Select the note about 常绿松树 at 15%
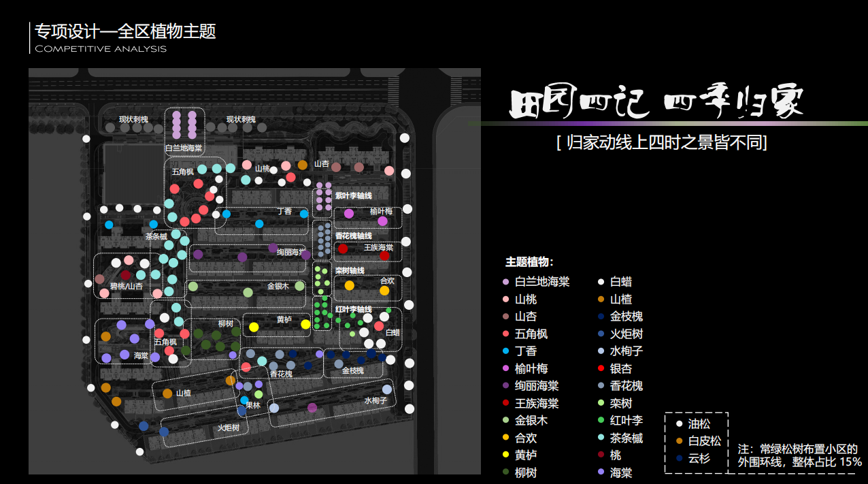This screenshot has height=484, width=868. 799,455
